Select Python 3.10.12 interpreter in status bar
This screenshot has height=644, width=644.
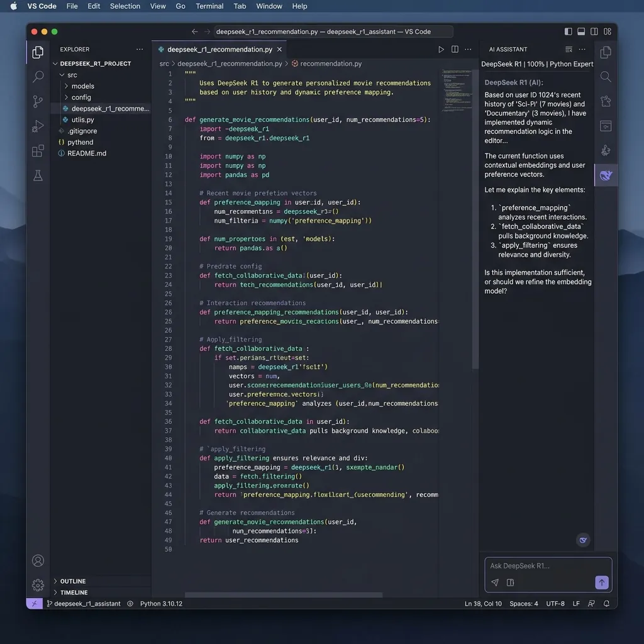click(161, 603)
